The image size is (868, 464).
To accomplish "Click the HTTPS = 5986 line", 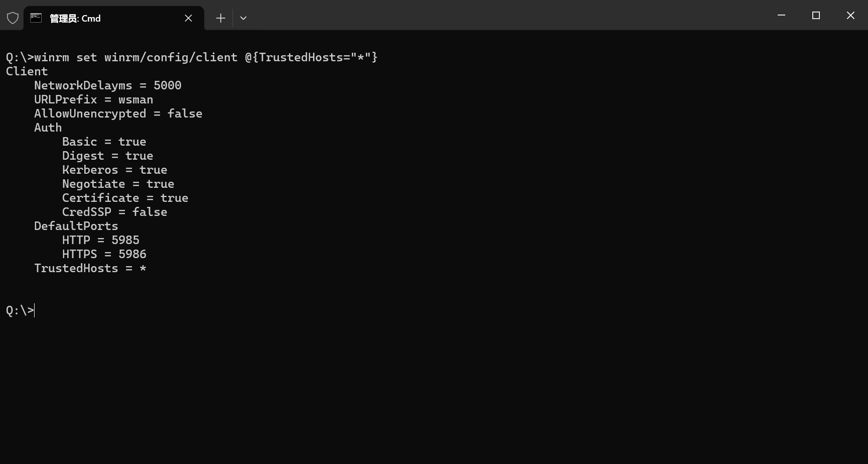I will 104,254.
